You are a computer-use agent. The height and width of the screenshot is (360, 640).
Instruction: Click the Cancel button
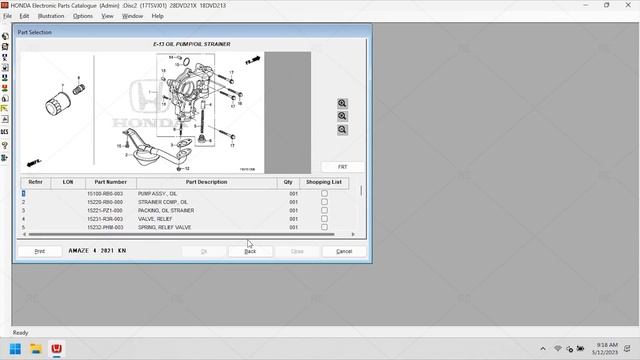coord(344,251)
